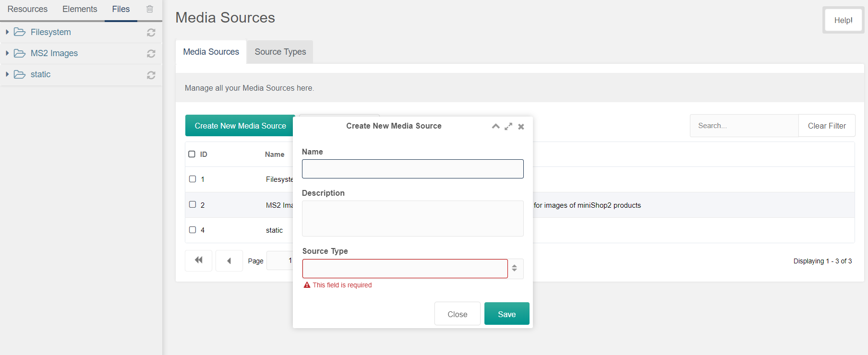
Task: Refresh the Filesystem media source tree
Action: pos(151,33)
